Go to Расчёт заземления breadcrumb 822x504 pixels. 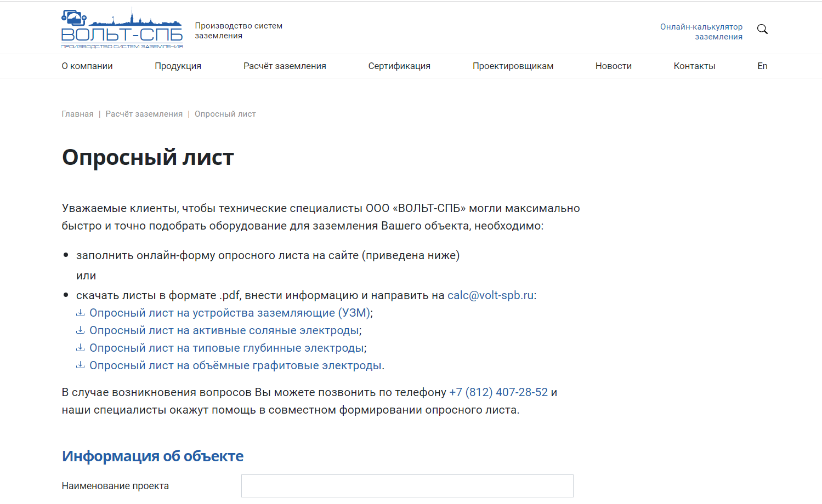pos(144,114)
